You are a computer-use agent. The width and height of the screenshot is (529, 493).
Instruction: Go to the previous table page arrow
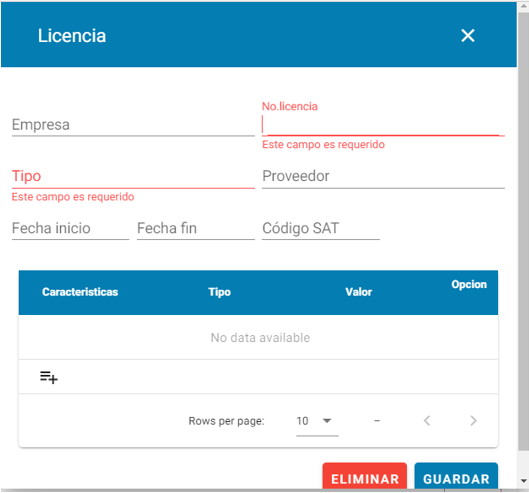pyautogui.click(x=427, y=420)
